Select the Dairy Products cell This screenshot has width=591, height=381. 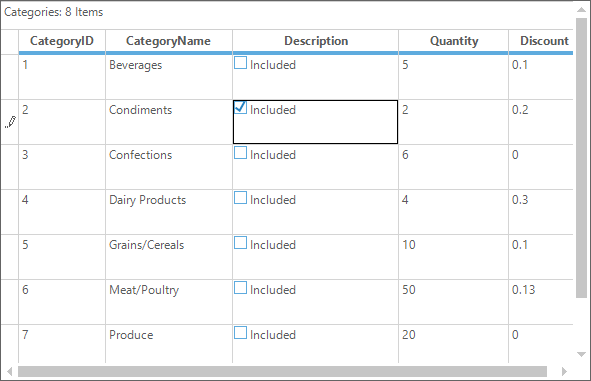[x=168, y=212]
